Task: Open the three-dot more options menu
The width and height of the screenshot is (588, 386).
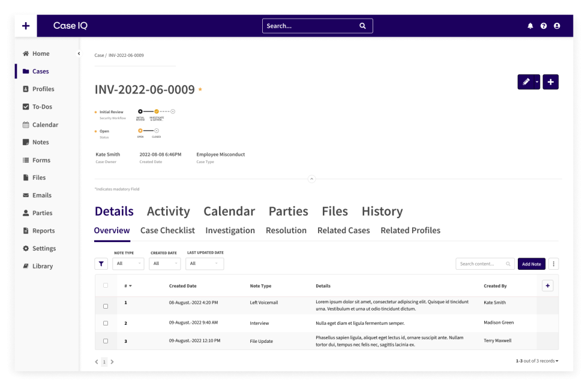Action: click(x=553, y=264)
